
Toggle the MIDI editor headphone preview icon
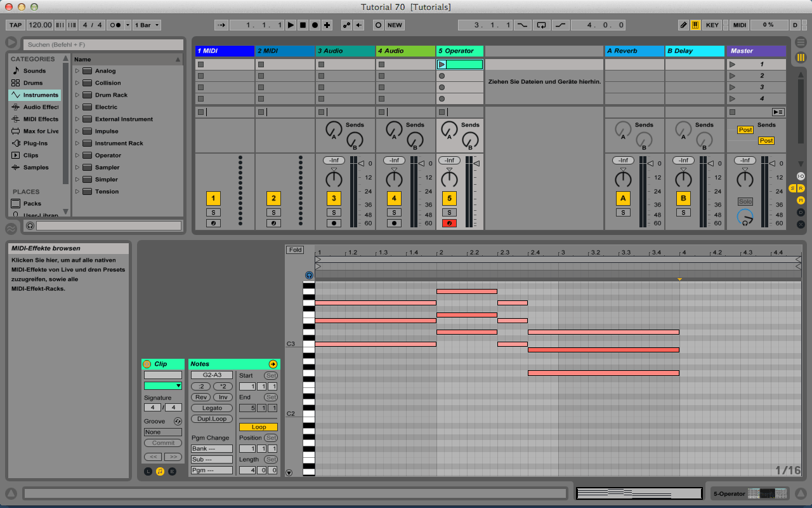(x=309, y=276)
